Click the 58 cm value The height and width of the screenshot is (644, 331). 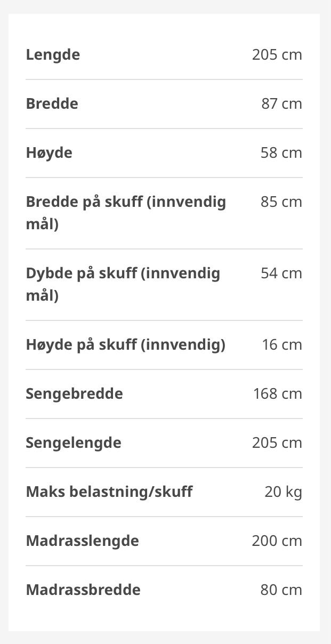(x=281, y=153)
